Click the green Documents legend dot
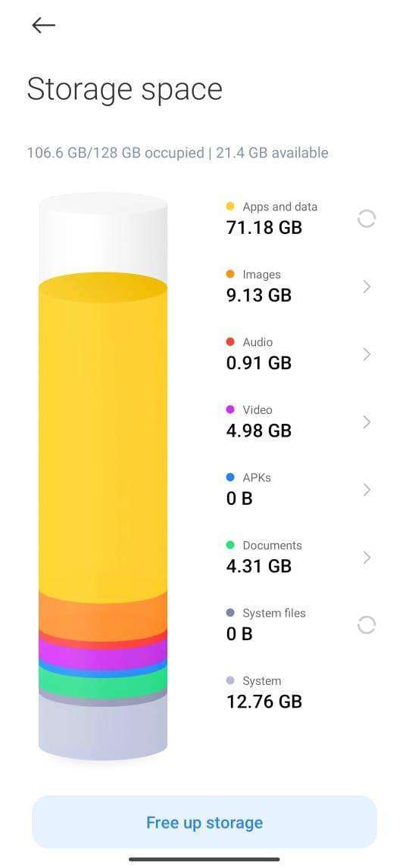The image size is (409, 868). (230, 546)
